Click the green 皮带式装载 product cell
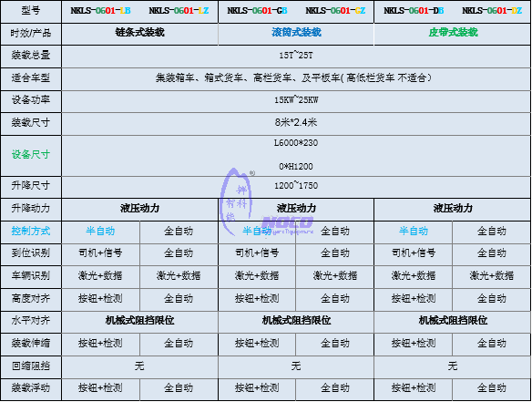 tap(453, 32)
